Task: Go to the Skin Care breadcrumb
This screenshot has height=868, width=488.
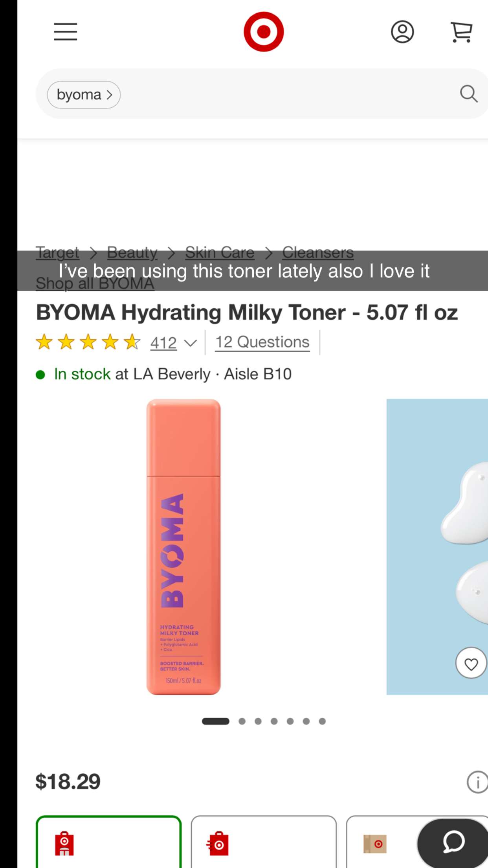Action: tap(220, 252)
